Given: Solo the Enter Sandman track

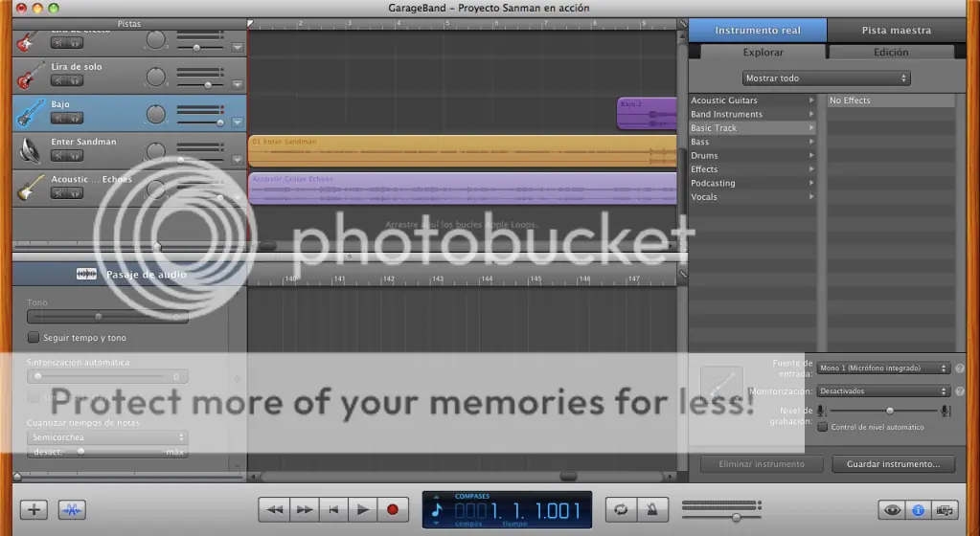Looking at the screenshot, I should [75, 156].
